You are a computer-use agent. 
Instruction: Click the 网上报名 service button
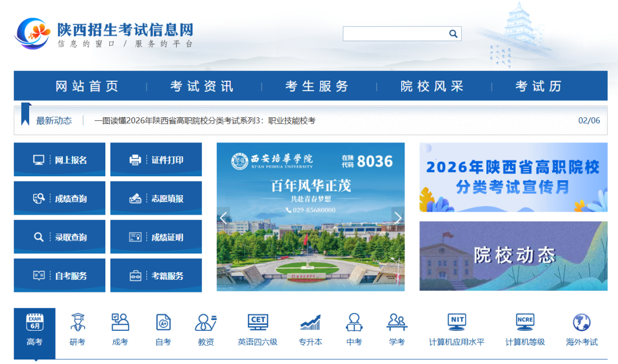[60, 159]
